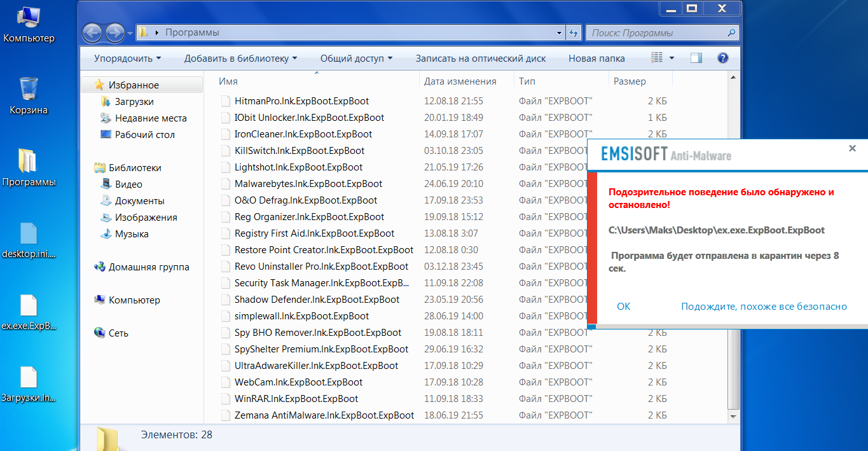Open the Упорядочить dropdown menu
868x451 pixels.
coord(127,58)
